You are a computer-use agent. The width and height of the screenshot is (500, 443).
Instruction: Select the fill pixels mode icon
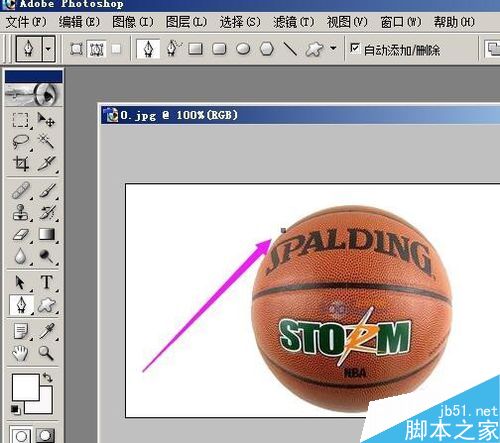(x=116, y=49)
